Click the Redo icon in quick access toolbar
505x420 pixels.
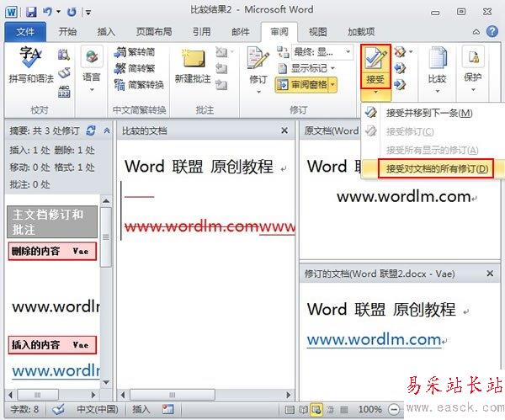72,13
